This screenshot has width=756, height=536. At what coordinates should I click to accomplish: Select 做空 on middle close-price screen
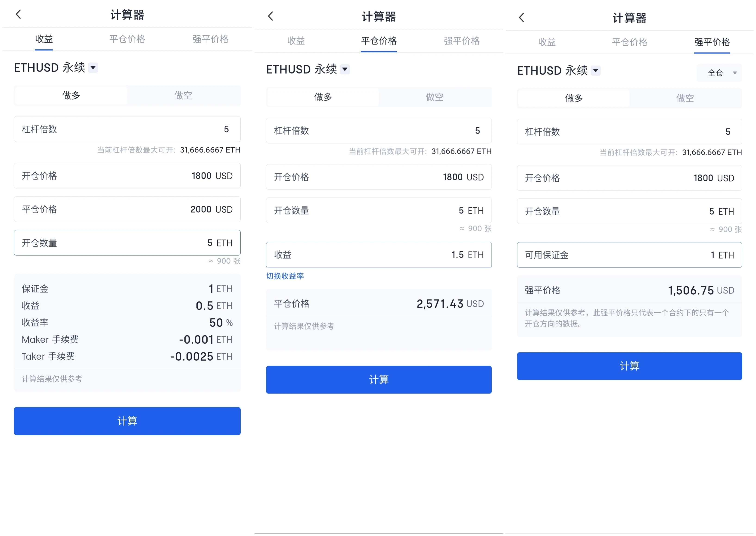coord(435,97)
